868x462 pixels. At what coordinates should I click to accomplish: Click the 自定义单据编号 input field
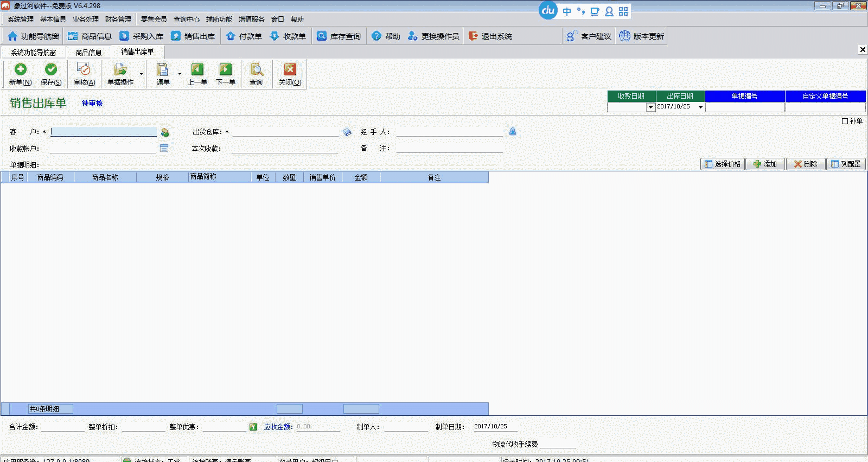pyautogui.click(x=825, y=107)
